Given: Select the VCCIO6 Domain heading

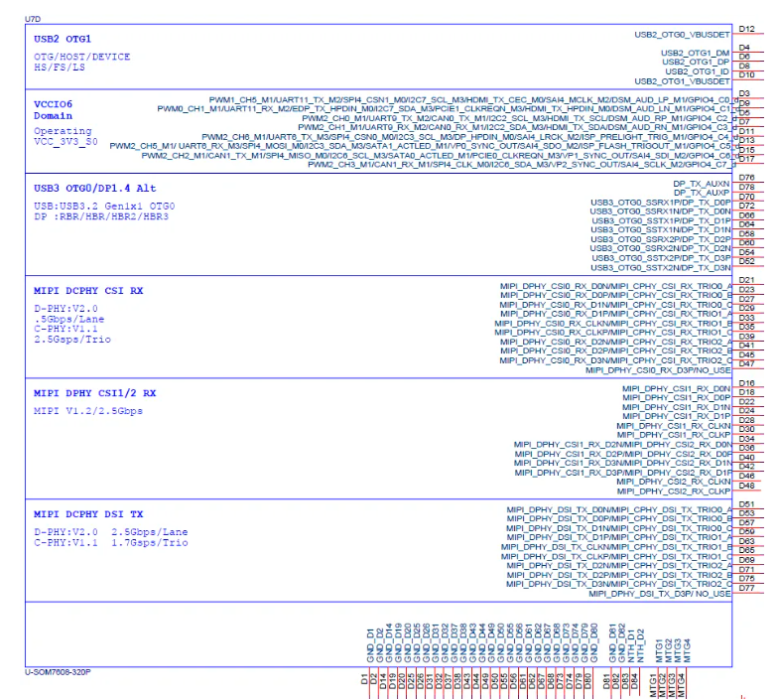Looking at the screenshot, I should pyautogui.click(x=54, y=109).
